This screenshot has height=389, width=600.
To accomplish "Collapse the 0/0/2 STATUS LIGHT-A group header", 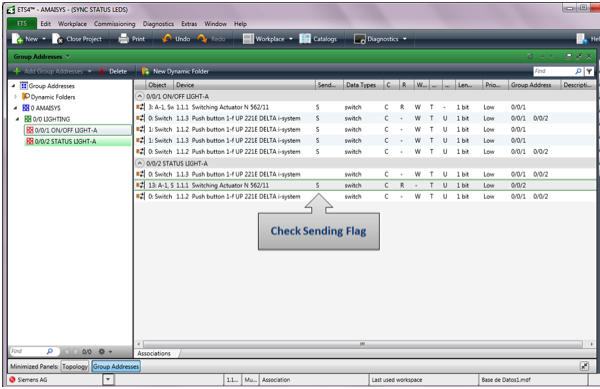I will [x=140, y=163].
